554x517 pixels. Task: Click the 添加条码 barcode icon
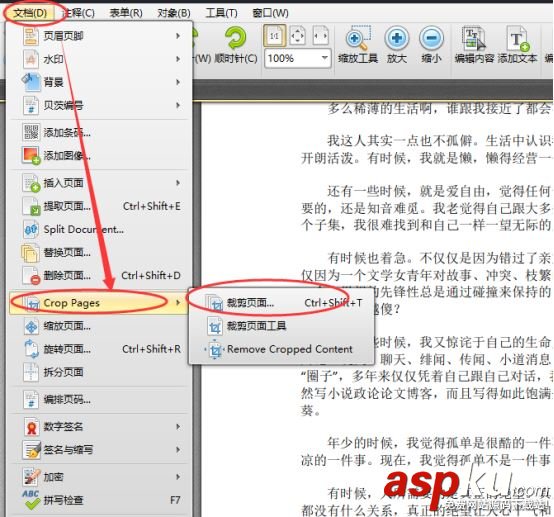tap(31, 132)
